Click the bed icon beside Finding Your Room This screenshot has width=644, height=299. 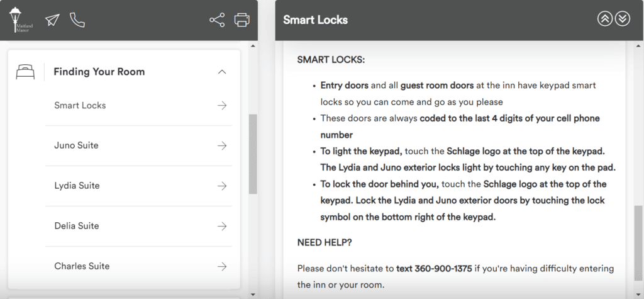pos(25,72)
